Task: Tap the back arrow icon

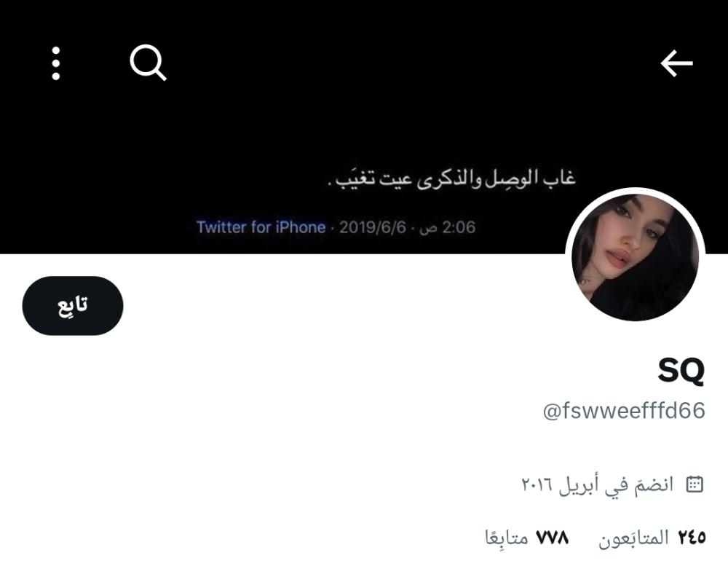Action: pyautogui.click(x=676, y=63)
